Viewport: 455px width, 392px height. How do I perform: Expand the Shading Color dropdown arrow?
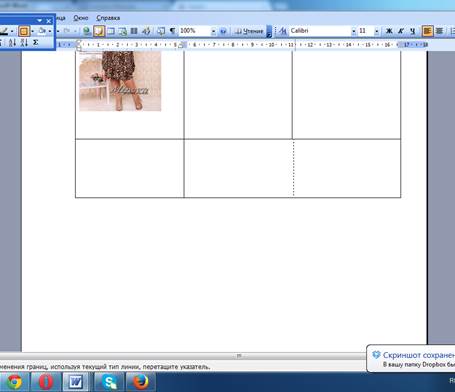[50, 31]
